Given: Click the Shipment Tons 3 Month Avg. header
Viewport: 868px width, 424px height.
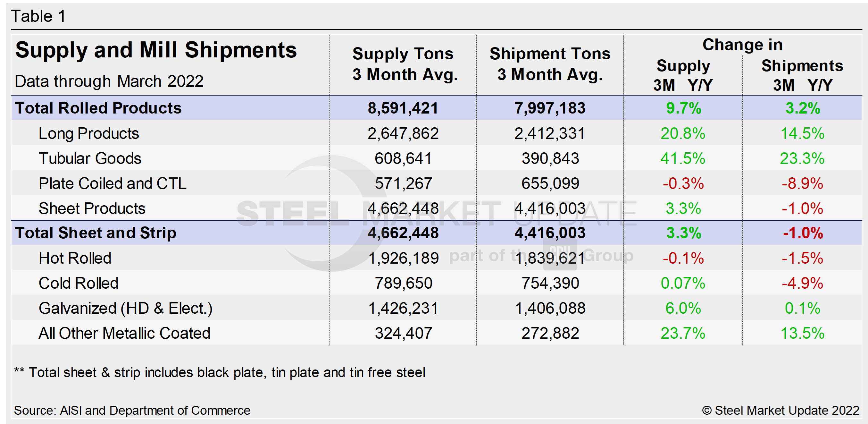Looking at the screenshot, I should click(x=550, y=64).
